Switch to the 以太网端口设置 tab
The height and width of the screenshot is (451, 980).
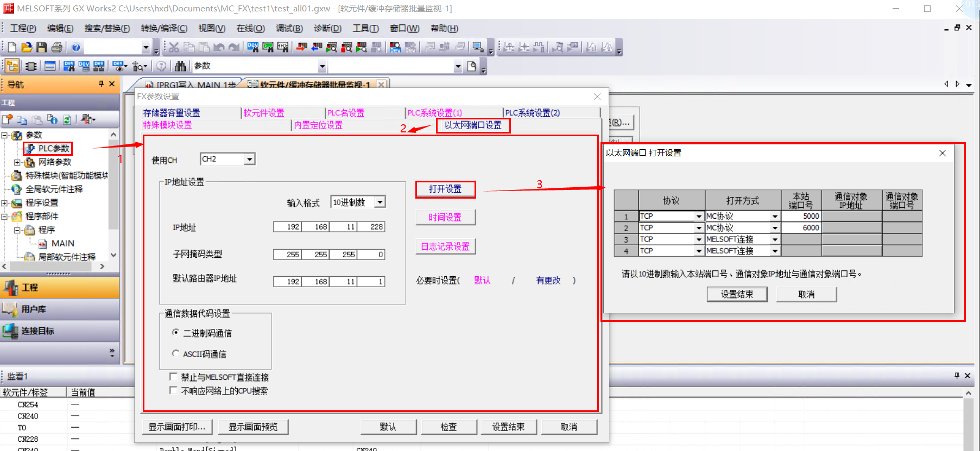[473, 125]
